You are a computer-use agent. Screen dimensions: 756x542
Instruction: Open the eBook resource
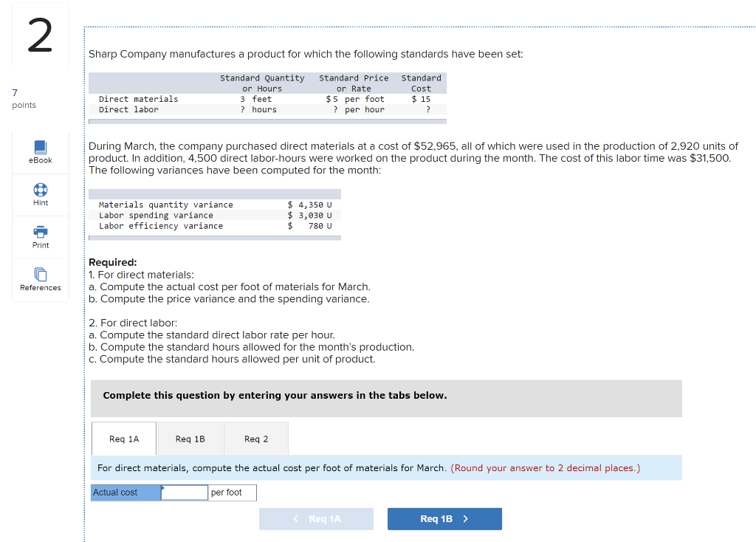point(40,151)
